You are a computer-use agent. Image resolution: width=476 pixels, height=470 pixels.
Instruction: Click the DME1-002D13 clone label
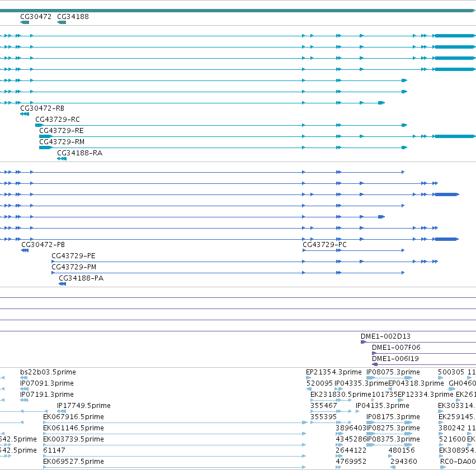pos(385,336)
